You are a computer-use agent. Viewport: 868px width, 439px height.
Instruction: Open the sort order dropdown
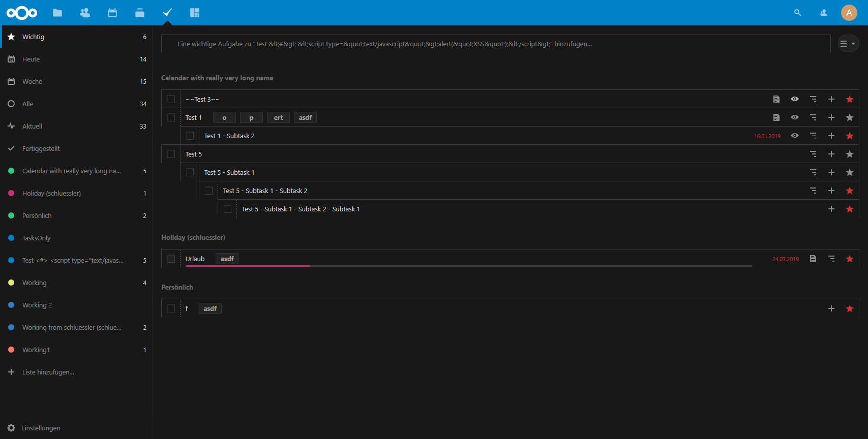[x=848, y=44]
